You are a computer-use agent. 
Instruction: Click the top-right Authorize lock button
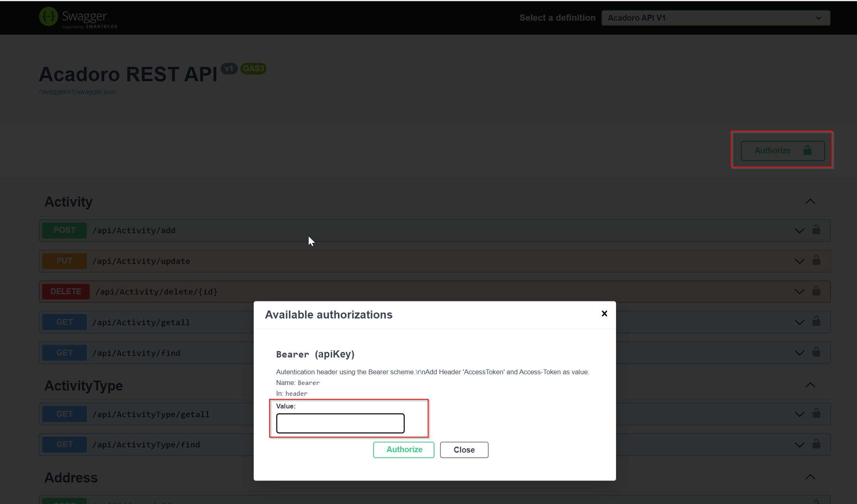[x=783, y=150]
